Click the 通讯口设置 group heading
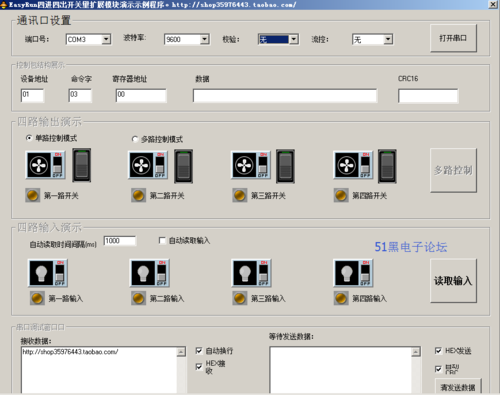This screenshot has height=395, width=500. click(x=44, y=20)
